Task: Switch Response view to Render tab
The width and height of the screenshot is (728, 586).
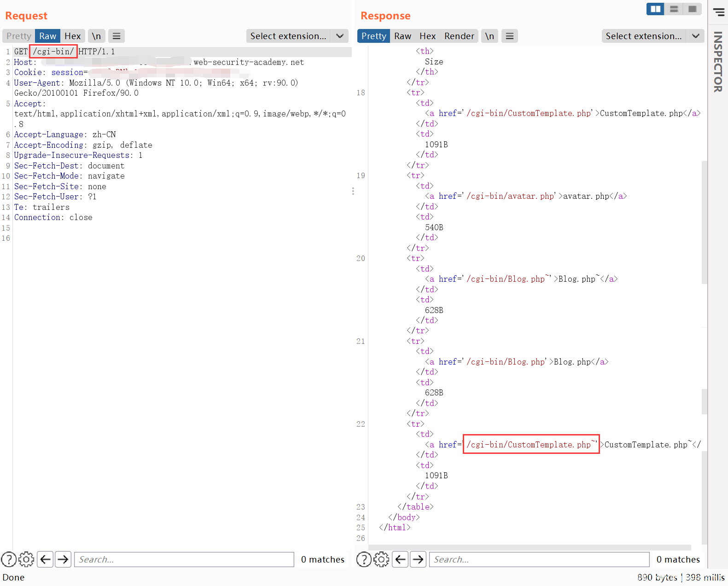Action: click(459, 36)
